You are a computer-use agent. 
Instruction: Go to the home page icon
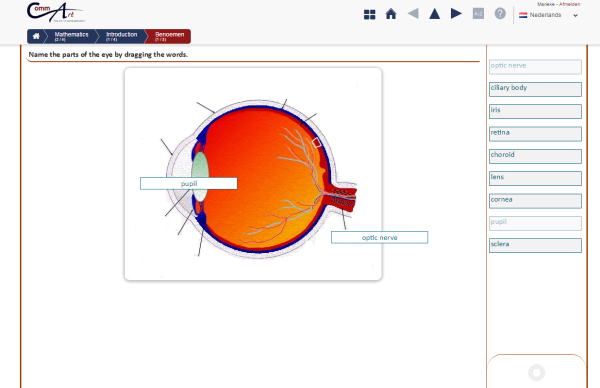point(391,14)
